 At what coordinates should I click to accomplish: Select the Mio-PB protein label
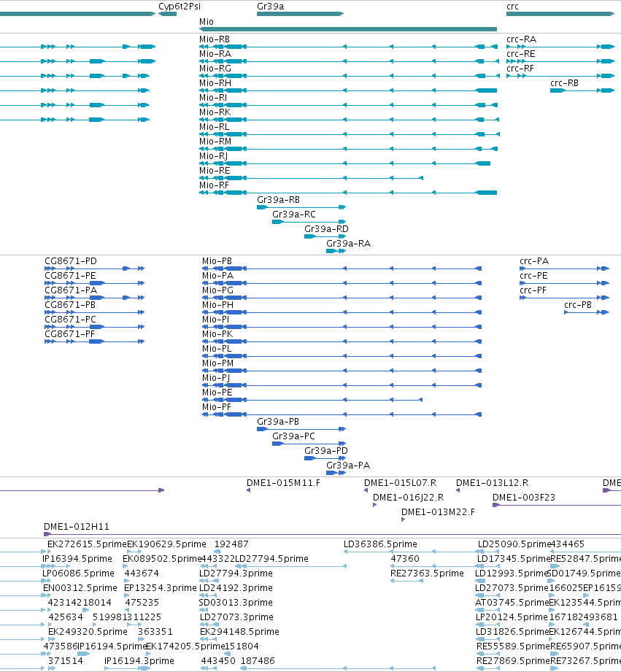(x=217, y=261)
